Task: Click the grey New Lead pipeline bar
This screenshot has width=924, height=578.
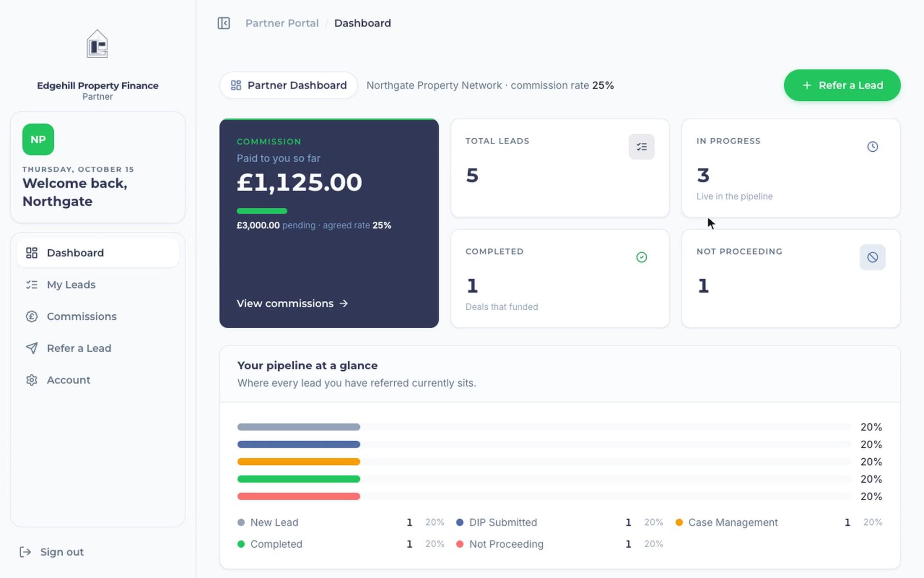Action: 299,427
